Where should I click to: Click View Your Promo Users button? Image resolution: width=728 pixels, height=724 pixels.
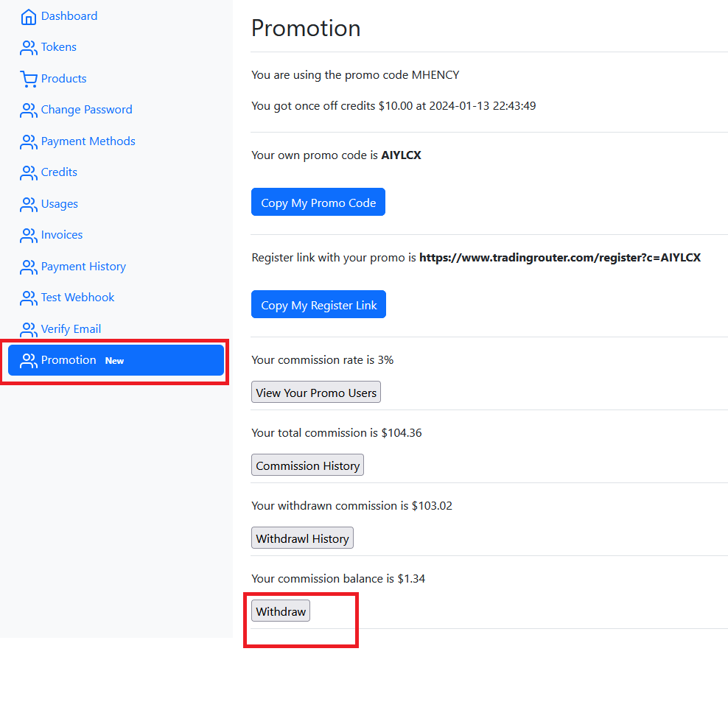[316, 393]
